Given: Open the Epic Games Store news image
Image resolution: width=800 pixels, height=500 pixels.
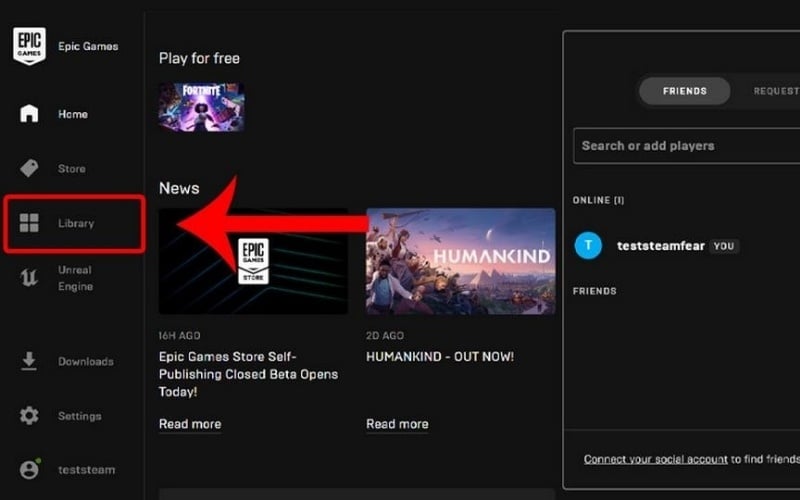Looking at the screenshot, I should pyautogui.click(x=253, y=261).
